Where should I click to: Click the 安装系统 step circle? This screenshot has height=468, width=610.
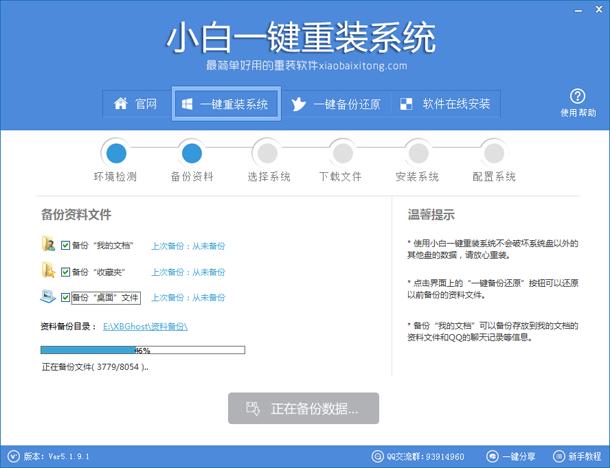(418, 153)
